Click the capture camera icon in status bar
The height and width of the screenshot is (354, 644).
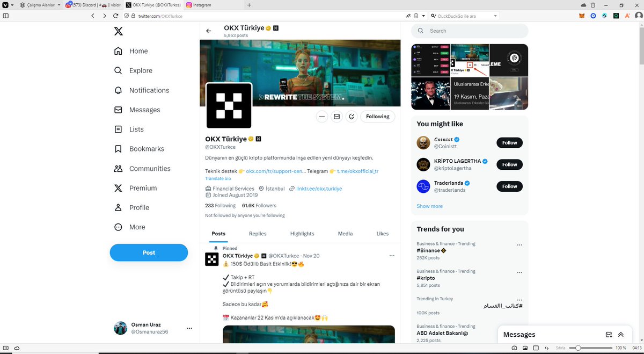(x=514, y=348)
